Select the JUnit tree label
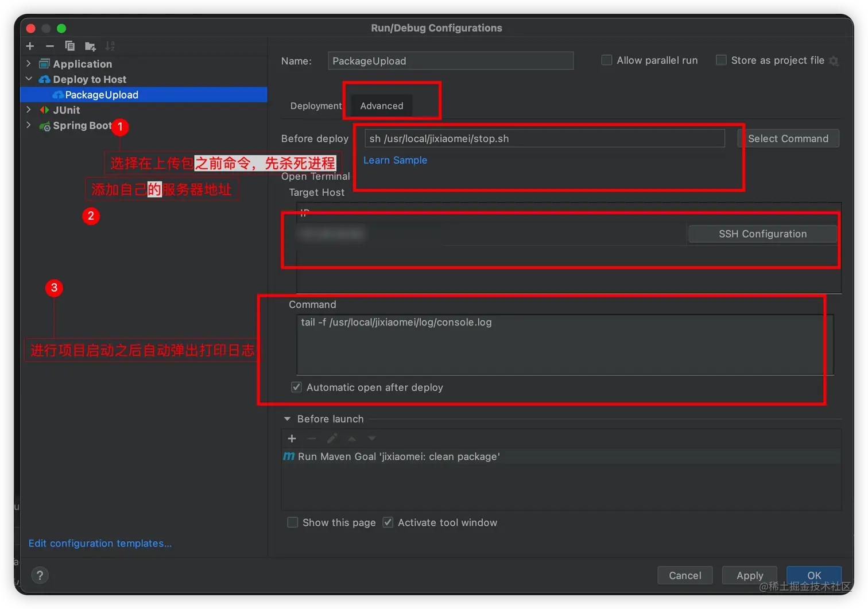The image size is (868, 609). pyautogui.click(x=67, y=110)
